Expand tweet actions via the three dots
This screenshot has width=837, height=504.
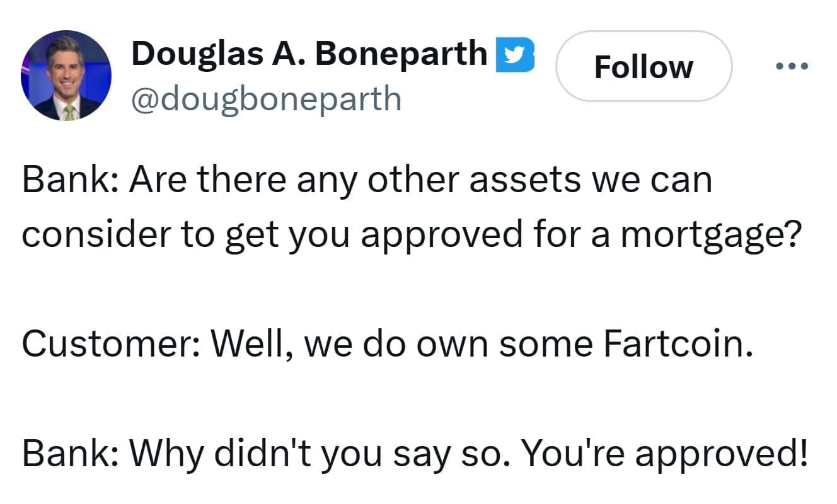[x=792, y=65]
